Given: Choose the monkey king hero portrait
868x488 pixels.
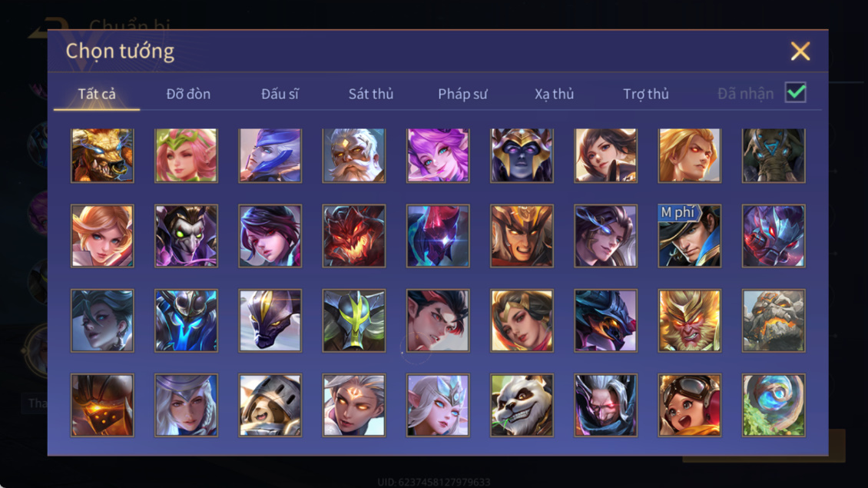Looking at the screenshot, I should [689, 320].
